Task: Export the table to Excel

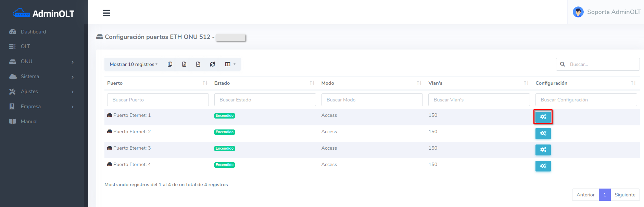Action: (184, 64)
